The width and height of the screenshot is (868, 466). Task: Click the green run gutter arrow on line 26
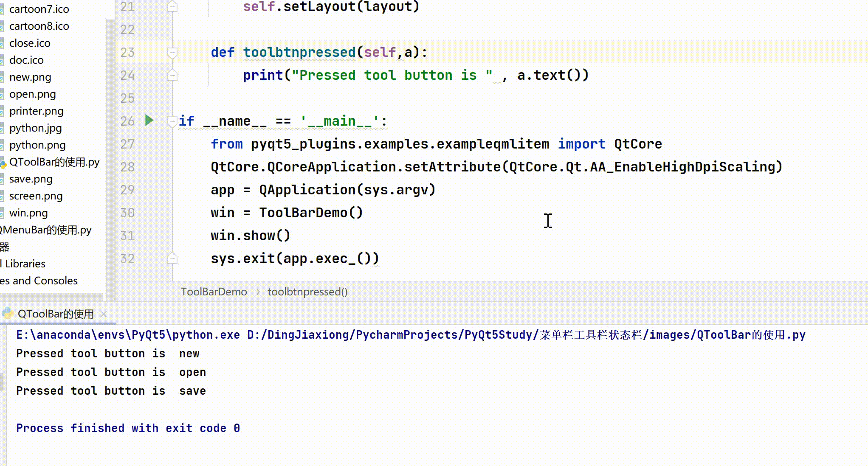[149, 121]
